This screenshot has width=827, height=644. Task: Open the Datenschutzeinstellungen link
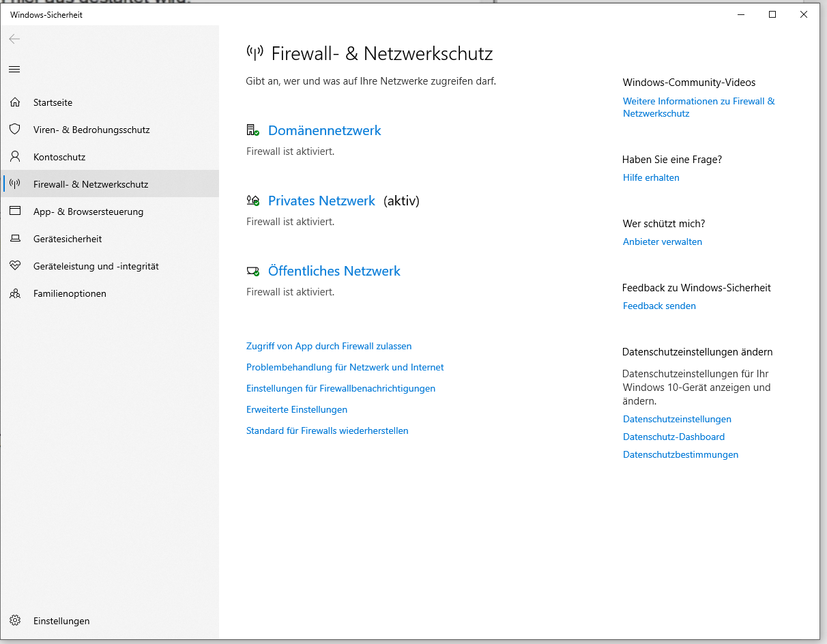tap(677, 419)
